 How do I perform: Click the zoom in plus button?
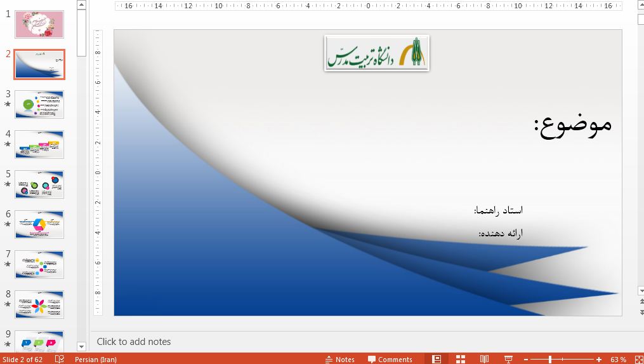599,360
